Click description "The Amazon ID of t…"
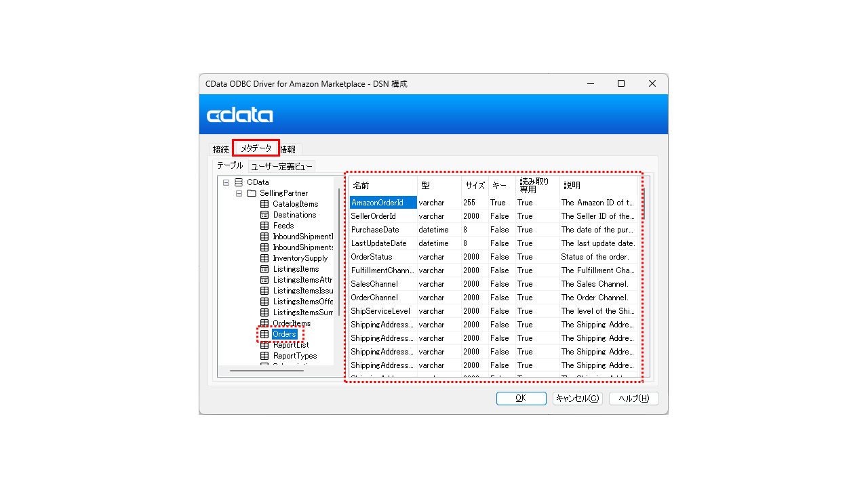This screenshot has height=488, width=868. click(x=597, y=203)
